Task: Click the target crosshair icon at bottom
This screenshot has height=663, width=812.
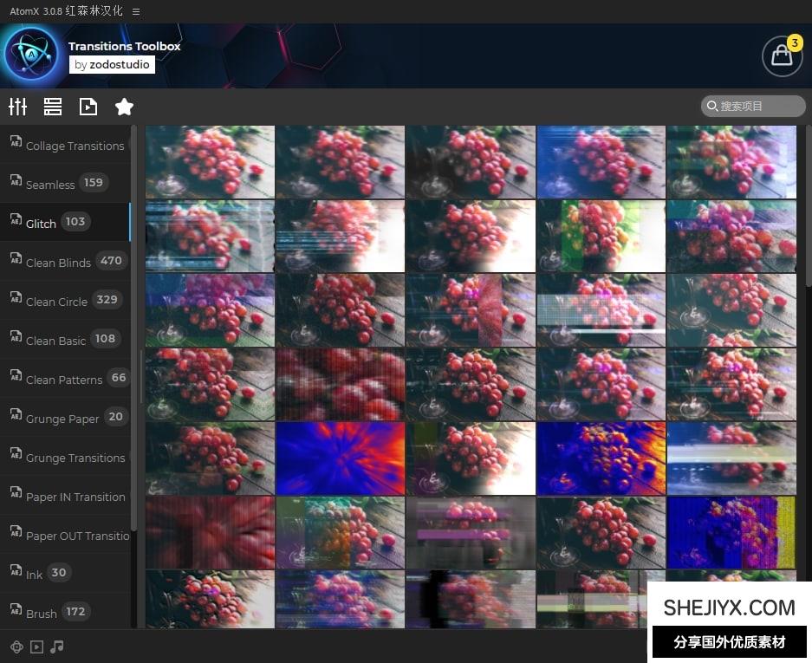Action: tap(16, 647)
